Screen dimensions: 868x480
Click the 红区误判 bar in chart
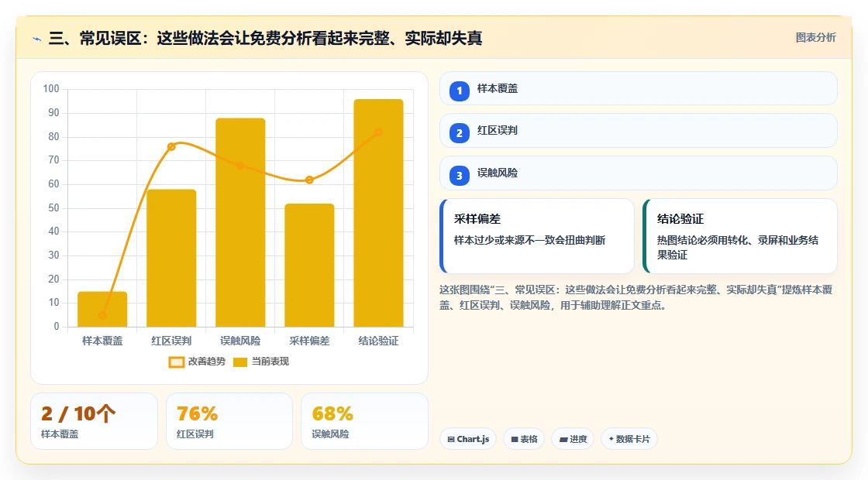pyautogui.click(x=171, y=259)
